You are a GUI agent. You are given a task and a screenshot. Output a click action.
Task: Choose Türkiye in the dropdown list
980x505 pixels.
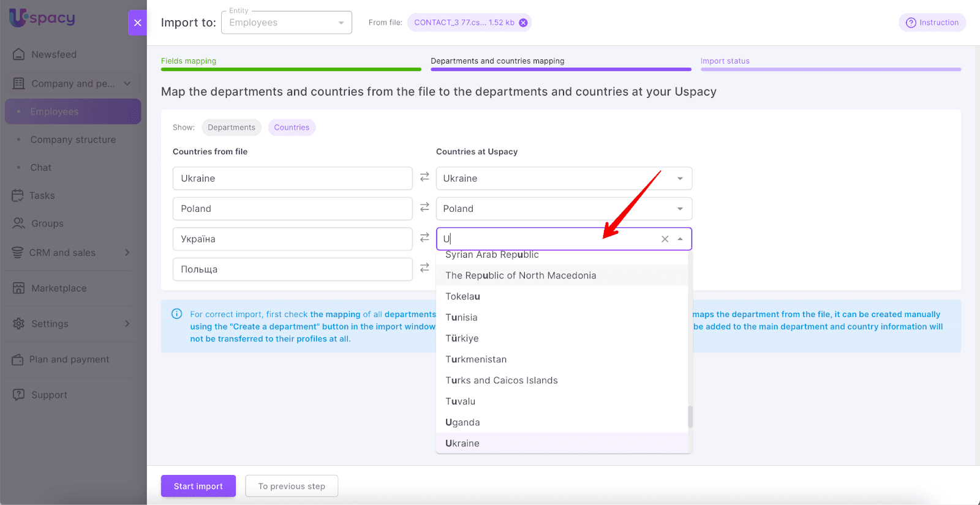pos(462,339)
